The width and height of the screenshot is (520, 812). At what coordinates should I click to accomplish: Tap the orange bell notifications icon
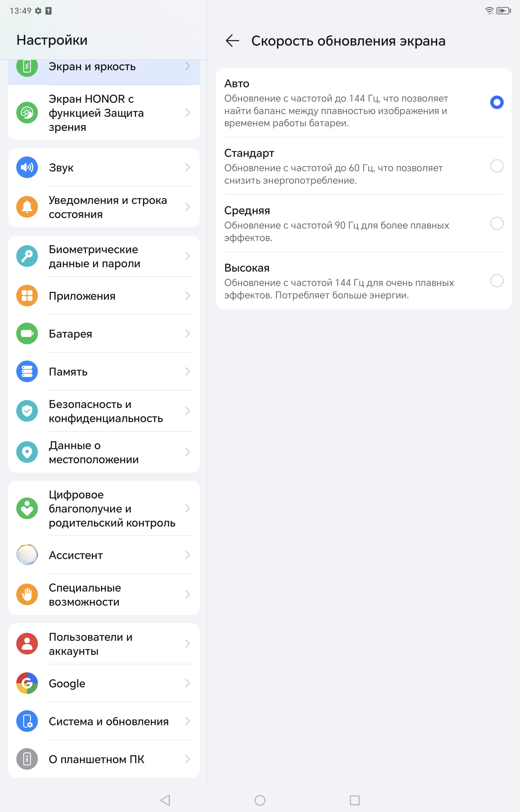tap(27, 207)
